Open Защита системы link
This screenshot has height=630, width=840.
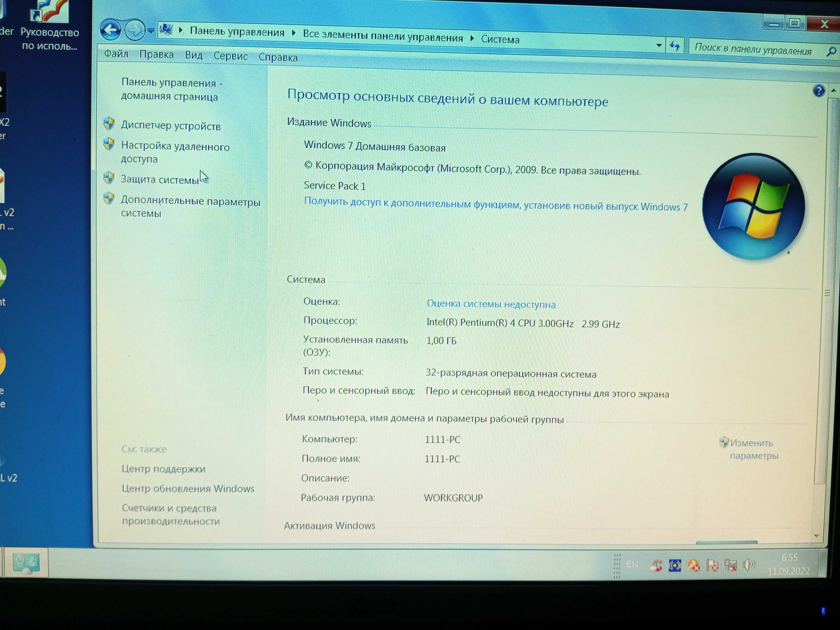(160, 179)
